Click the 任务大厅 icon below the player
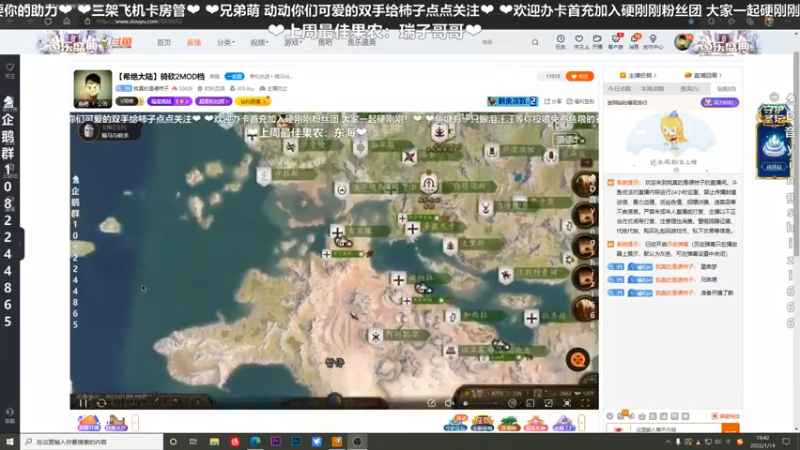Image resolution: width=800 pixels, height=450 pixels. (x=116, y=422)
